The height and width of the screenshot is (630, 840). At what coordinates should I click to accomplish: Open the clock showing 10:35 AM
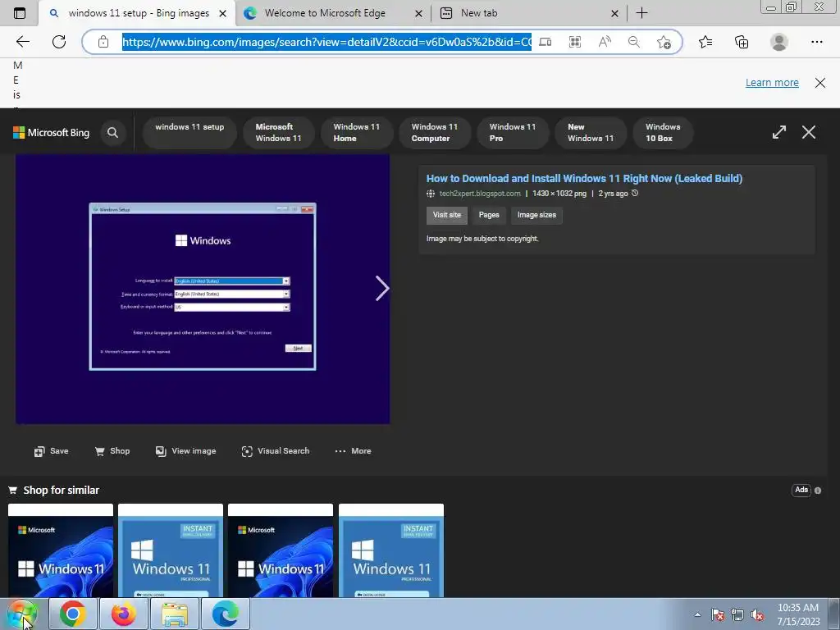(798, 614)
